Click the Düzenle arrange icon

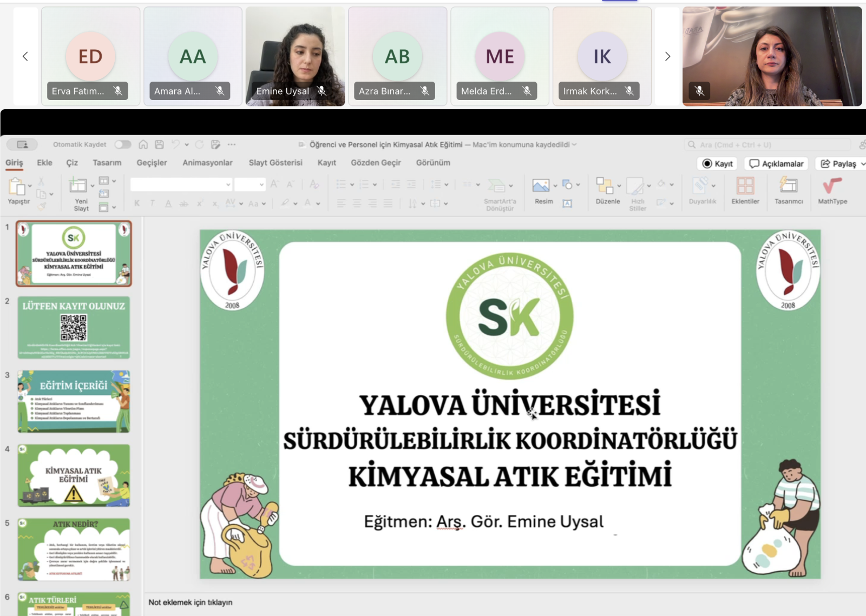click(x=605, y=187)
